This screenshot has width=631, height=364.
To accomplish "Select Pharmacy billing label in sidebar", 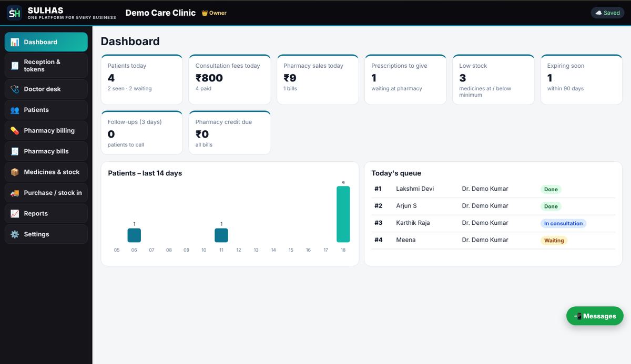I will click(x=49, y=131).
